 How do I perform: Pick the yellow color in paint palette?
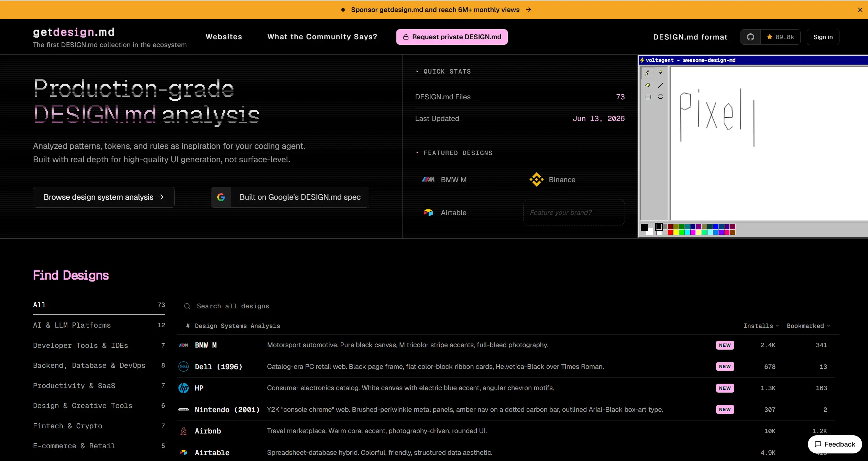(676, 232)
